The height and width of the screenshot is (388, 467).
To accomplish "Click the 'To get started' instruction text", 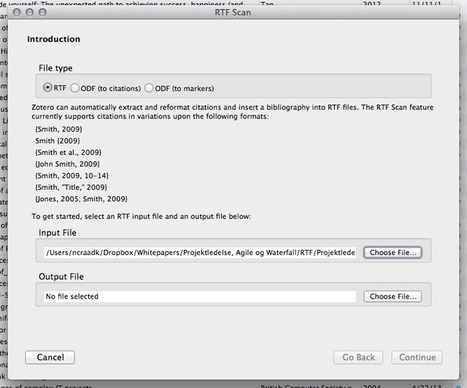I will pos(141,216).
